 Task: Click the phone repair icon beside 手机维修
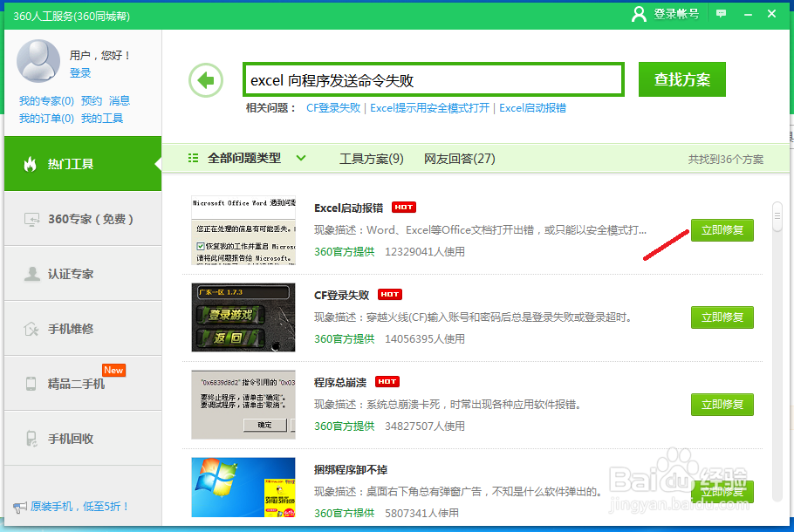(31, 329)
